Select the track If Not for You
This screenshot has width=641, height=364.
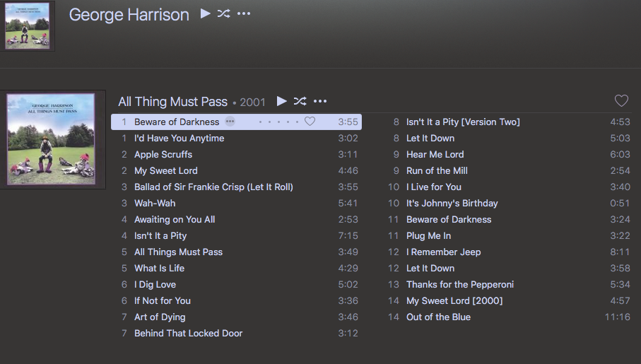(x=236, y=300)
